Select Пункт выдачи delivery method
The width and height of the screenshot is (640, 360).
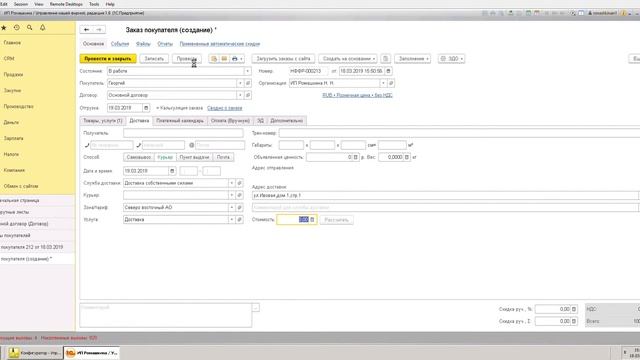(195, 157)
